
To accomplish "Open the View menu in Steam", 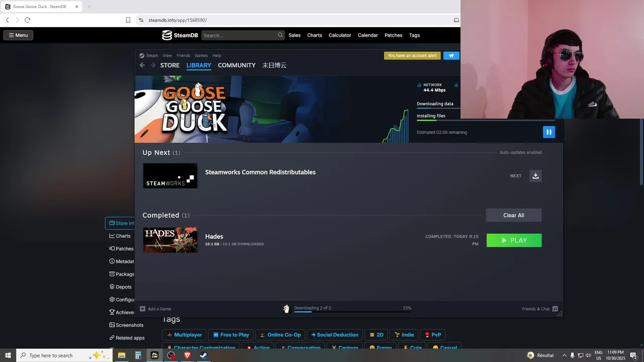I will coord(167,55).
